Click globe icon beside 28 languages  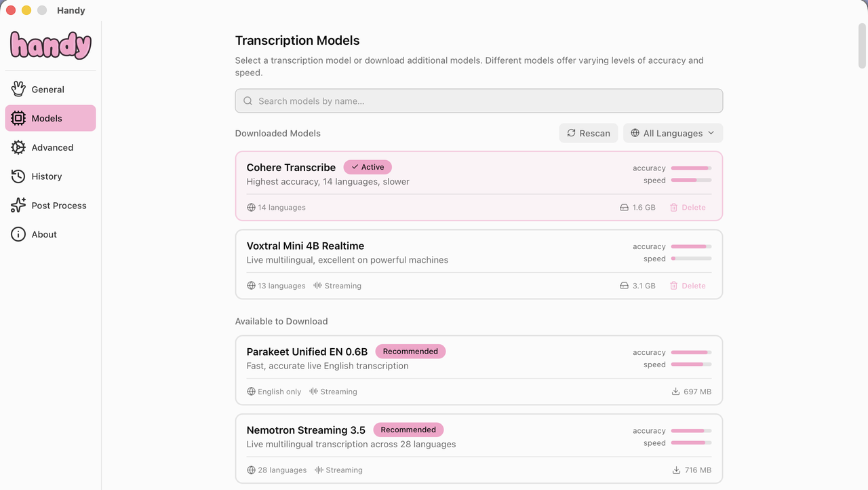tap(251, 470)
